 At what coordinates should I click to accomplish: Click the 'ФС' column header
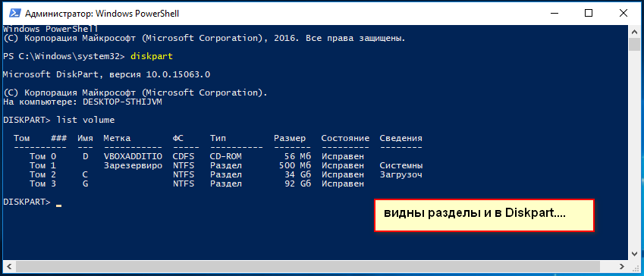[177, 139]
